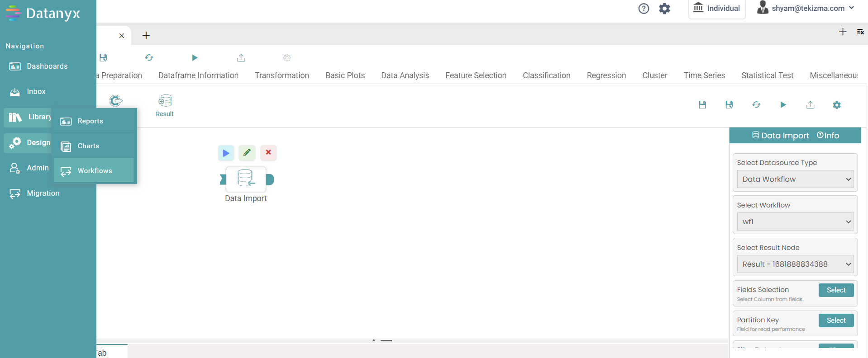
Task: Refresh workflow using right toolbar refresh icon
Action: tap(756, 105)
